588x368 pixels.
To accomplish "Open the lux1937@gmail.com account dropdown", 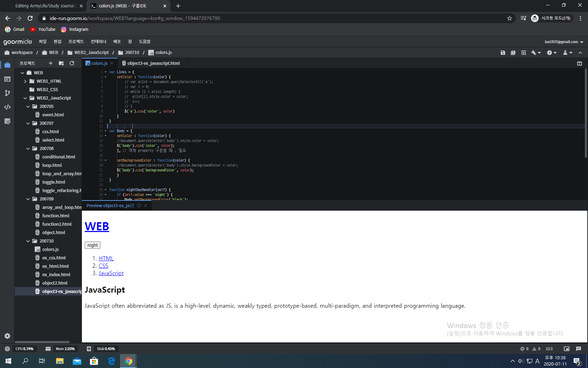I will click(564, 42).
